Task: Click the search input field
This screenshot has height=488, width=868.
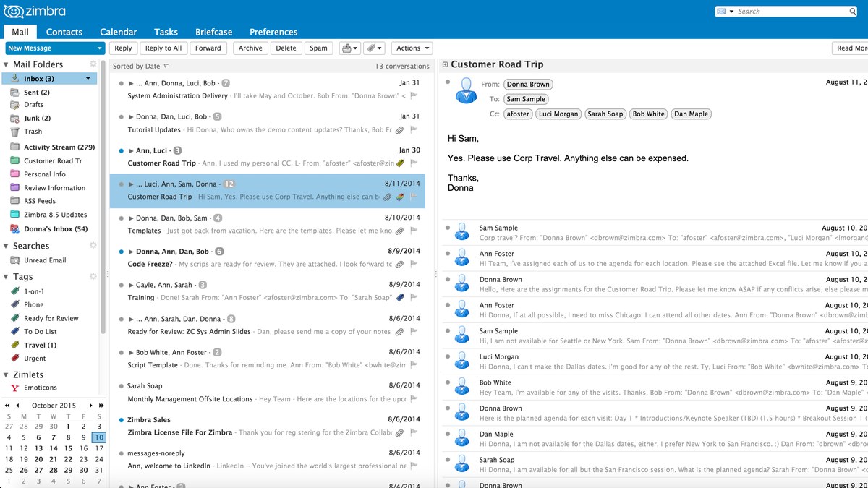Action: pos(793,12)
